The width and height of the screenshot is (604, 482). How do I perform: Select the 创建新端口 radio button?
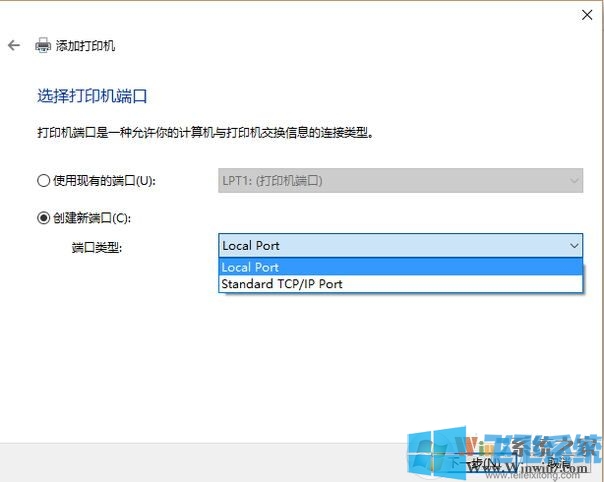click(x=43, y=218)
